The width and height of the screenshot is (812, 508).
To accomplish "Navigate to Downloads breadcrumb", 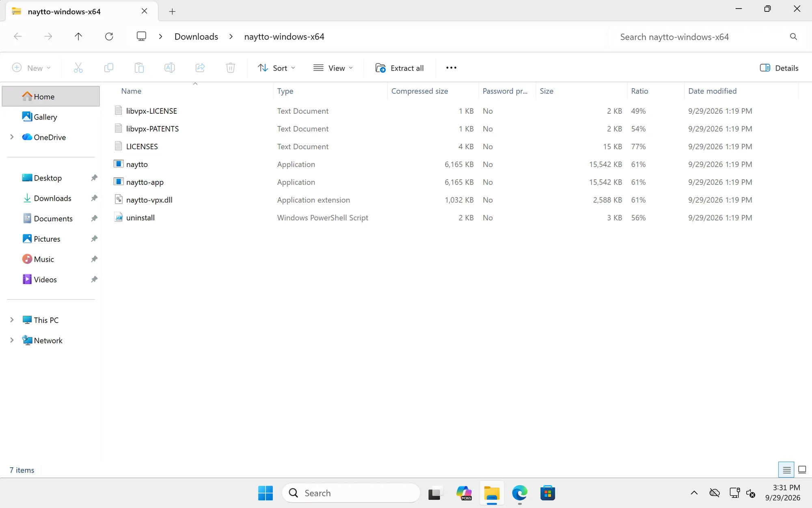I will [196, 37].
